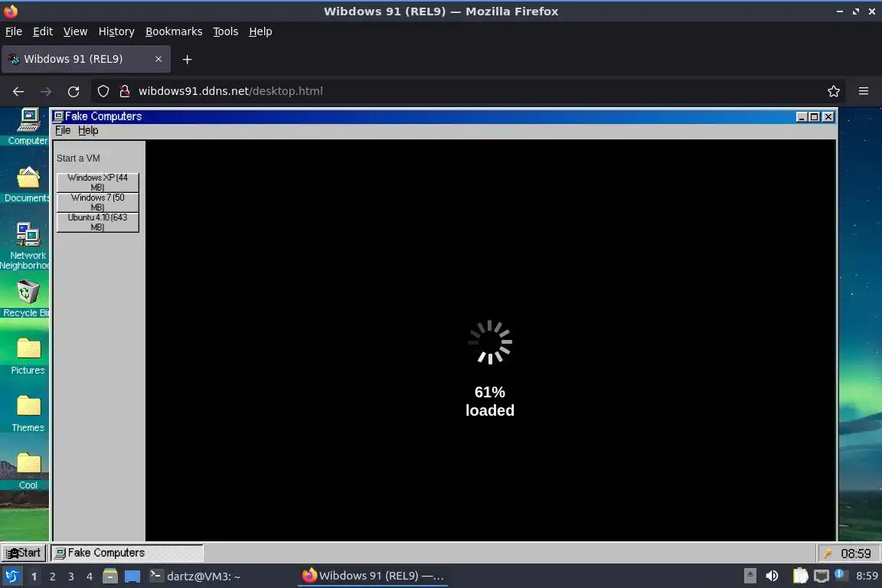
Task: Start the Ubuntu 4.10 (643 MB) VM
Action: tap(97, 222)
